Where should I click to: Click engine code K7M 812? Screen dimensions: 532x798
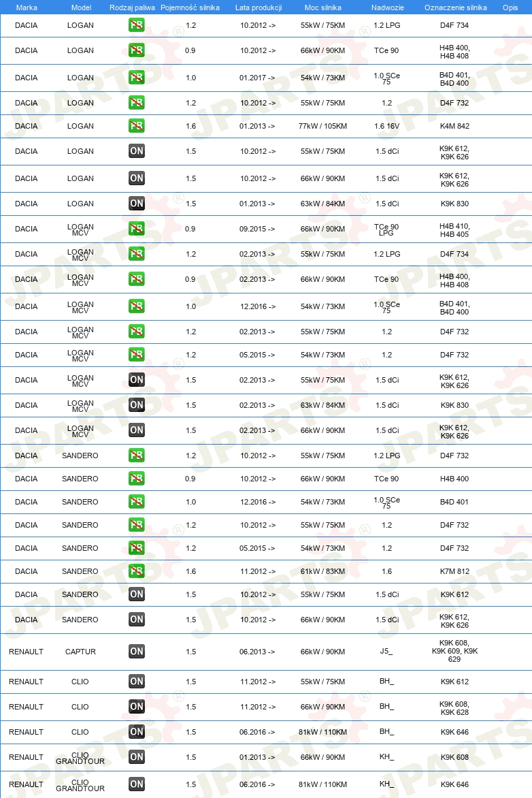tap(454, 571)
